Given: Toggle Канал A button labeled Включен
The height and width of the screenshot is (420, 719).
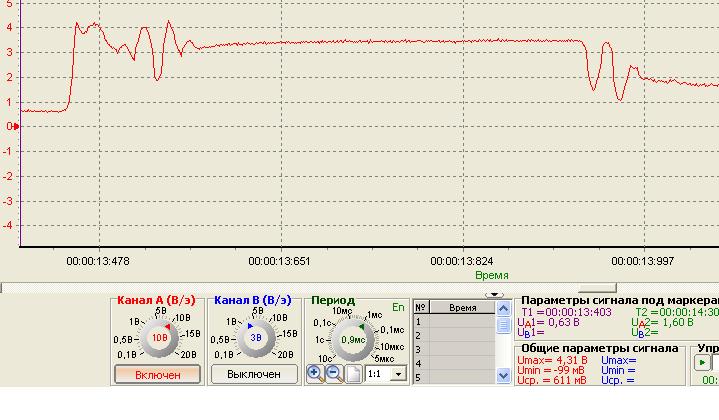Looking at the screenshot, I should (157, 375).
